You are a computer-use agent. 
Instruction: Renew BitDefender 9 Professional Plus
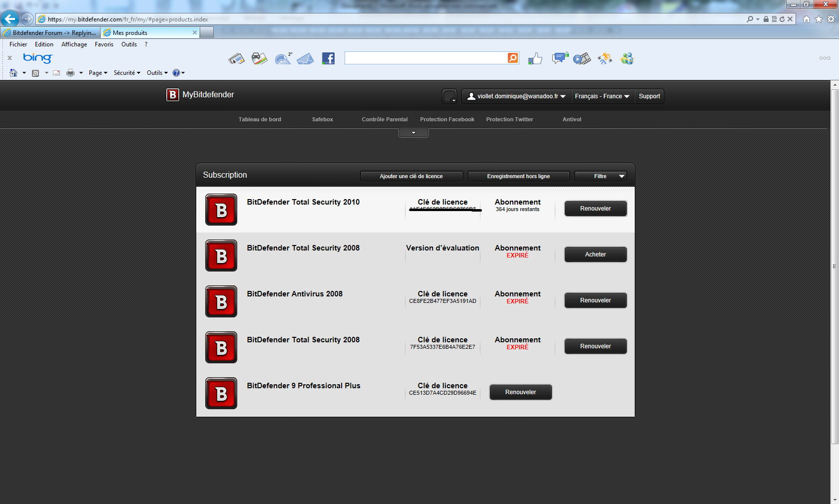point(520,392)
